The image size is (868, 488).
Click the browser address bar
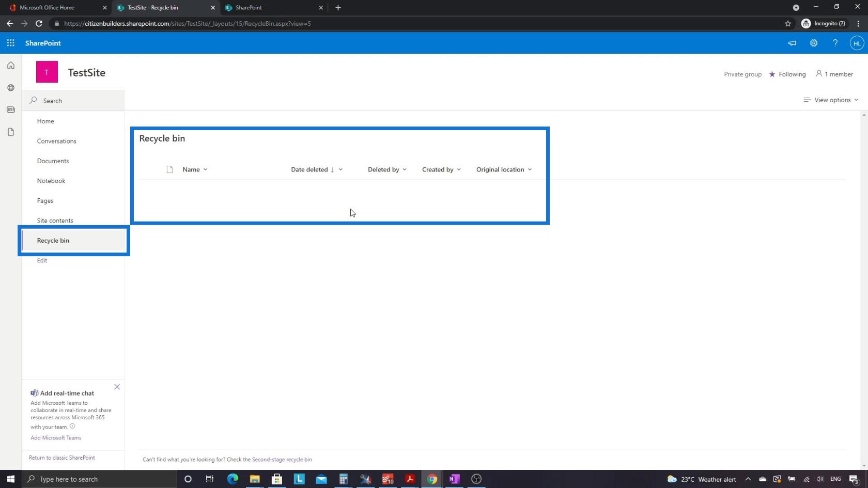tap(417, 23)
